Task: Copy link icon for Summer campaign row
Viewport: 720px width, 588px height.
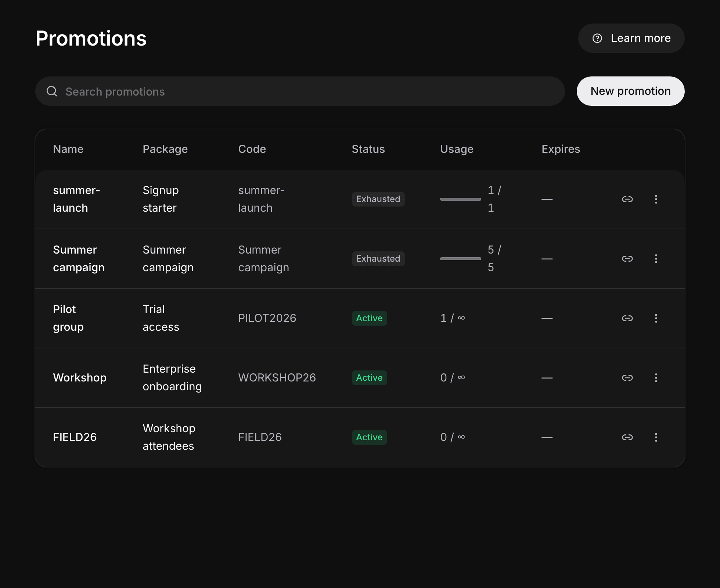Action: coord(627,259)
